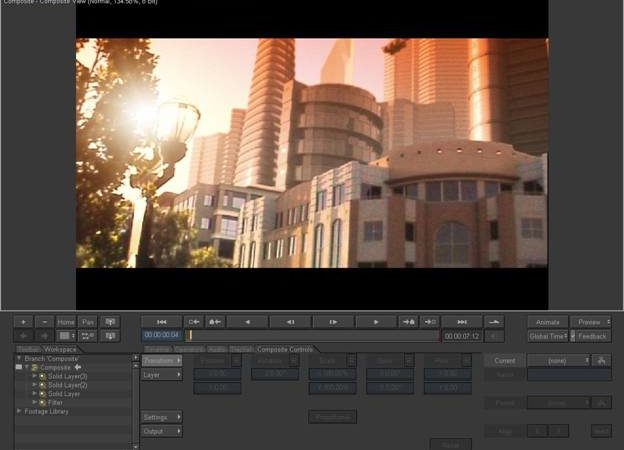This screenshot has width=624, height=450.
Task: Click the dimmed left arrow under zoom-in
Action: pos(23,336)
